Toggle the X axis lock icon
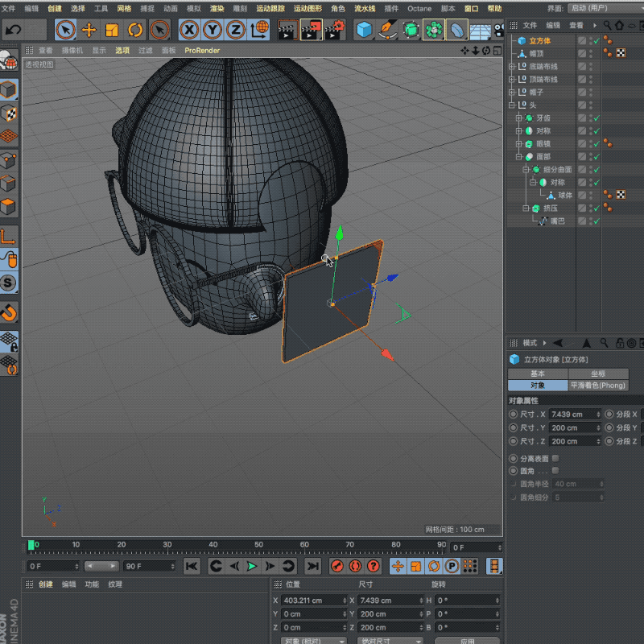Image resolution: width=644 pixels, height=644 pixels. click(x=189, y=31)
